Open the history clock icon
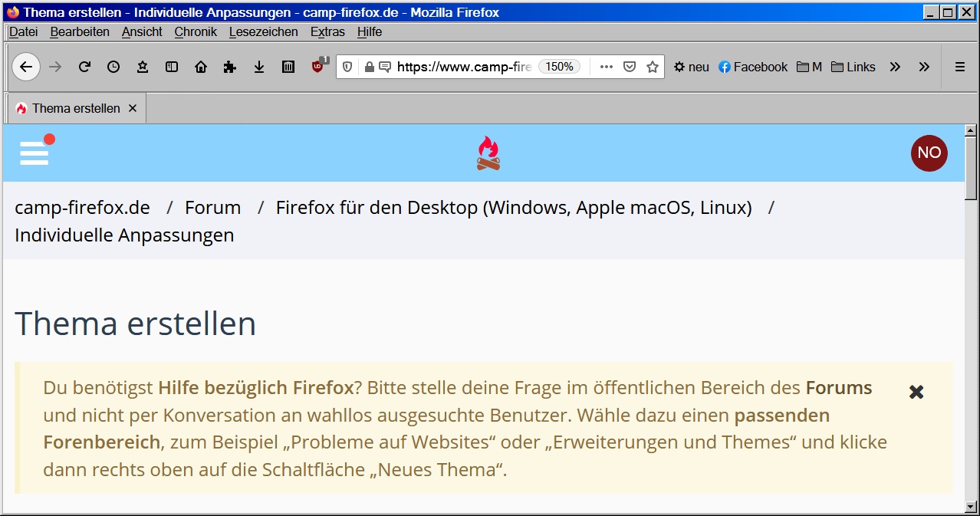980x516 pixels. click(113, 67)
